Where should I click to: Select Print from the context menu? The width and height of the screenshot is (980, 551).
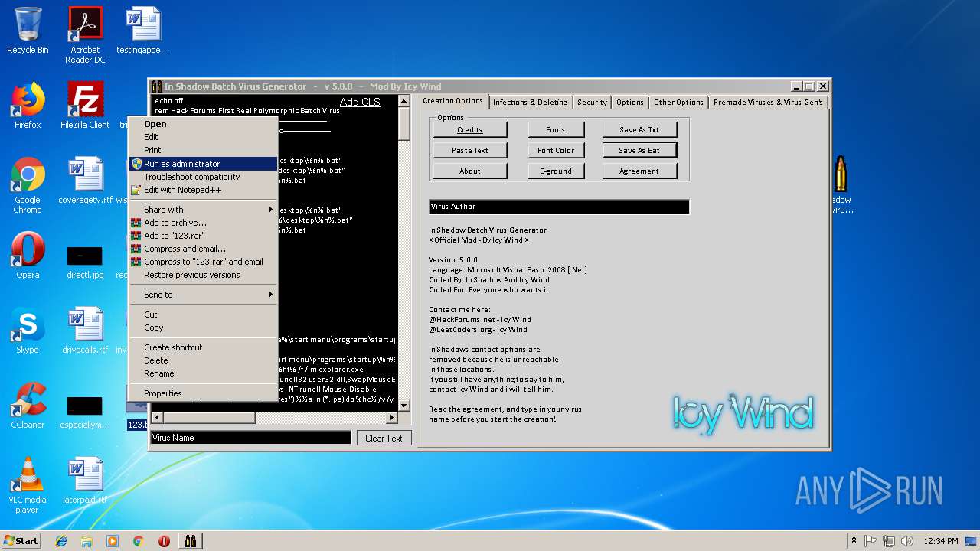(203, 150)
